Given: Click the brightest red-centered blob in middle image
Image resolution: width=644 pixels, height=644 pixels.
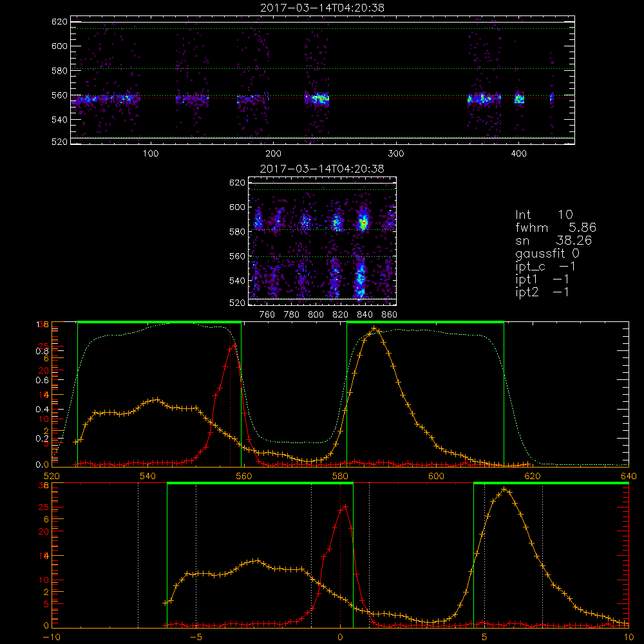Looking at the screenshot, I should coord(363,223).
